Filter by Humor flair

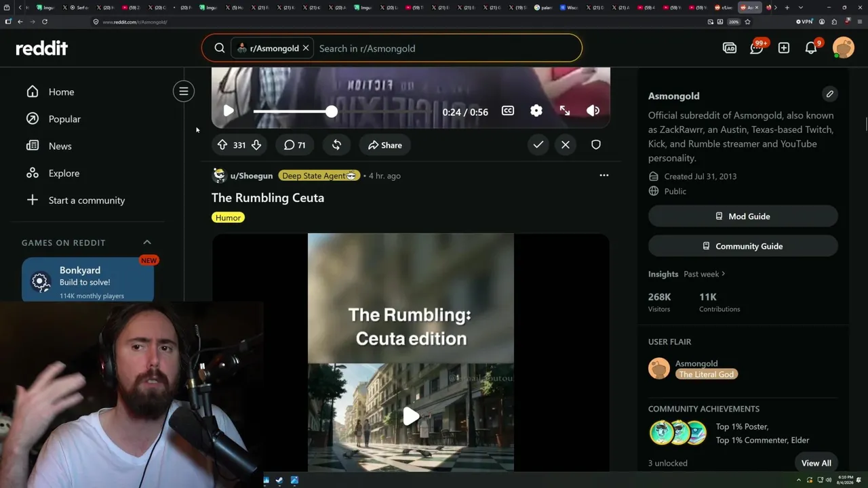coord(228,218)
